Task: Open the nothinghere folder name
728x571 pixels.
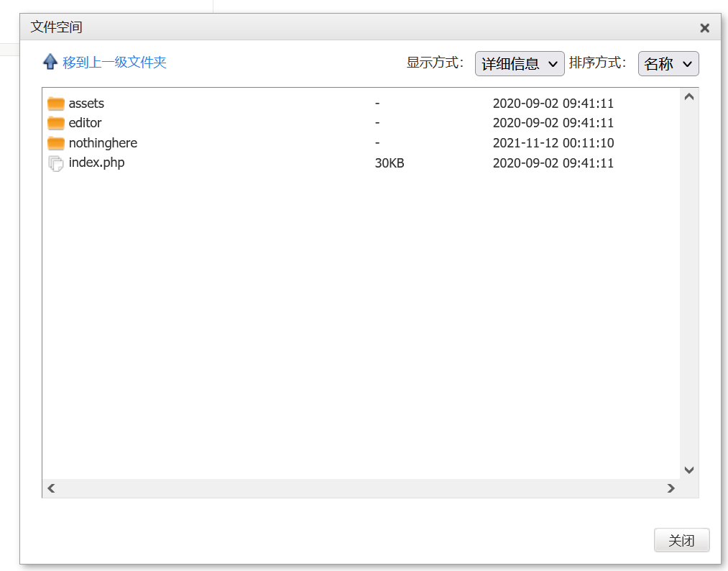Action: [x=103, y=143]
